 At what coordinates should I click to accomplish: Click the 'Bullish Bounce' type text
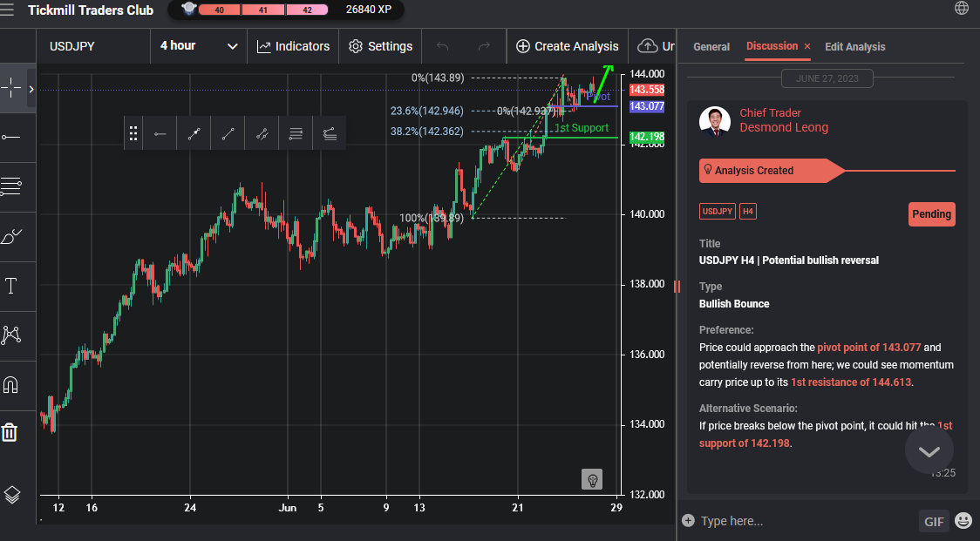(x=734, y=304)
